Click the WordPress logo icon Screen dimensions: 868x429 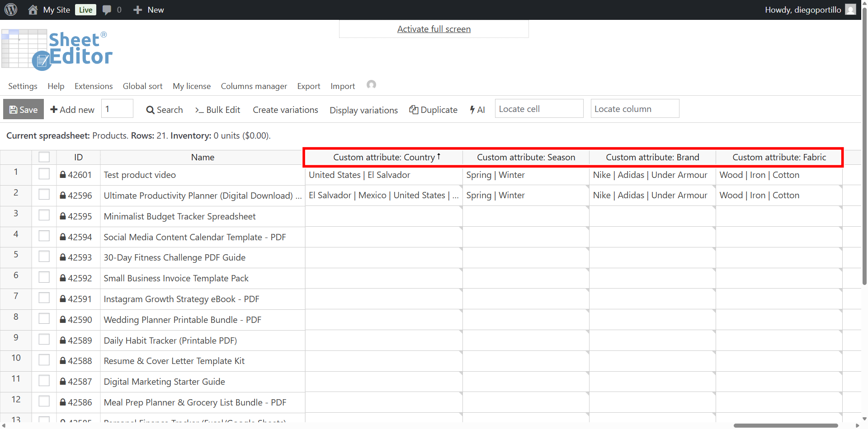tap(11, 9)
